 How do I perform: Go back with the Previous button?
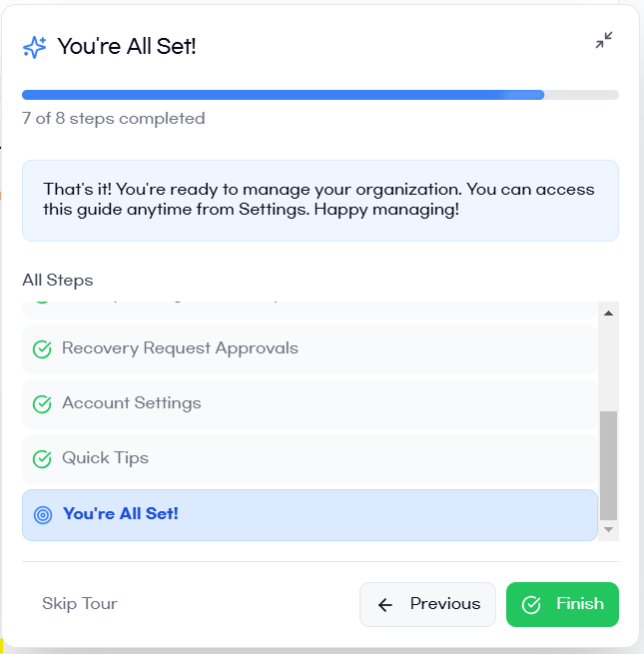pyautogui.click(x=427, y=604)
